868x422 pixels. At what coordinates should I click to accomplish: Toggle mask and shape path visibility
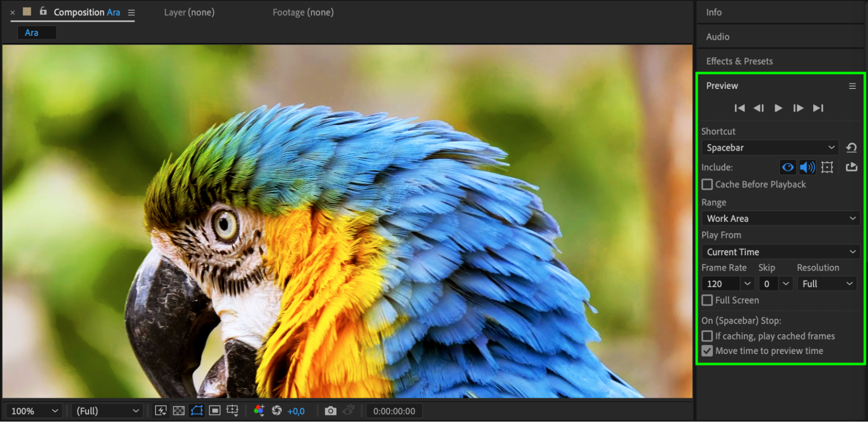[197, 411]
